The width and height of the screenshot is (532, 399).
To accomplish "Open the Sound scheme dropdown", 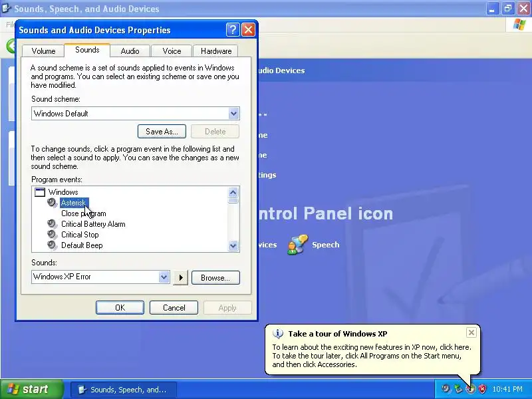I will click(x=233, y=113).
